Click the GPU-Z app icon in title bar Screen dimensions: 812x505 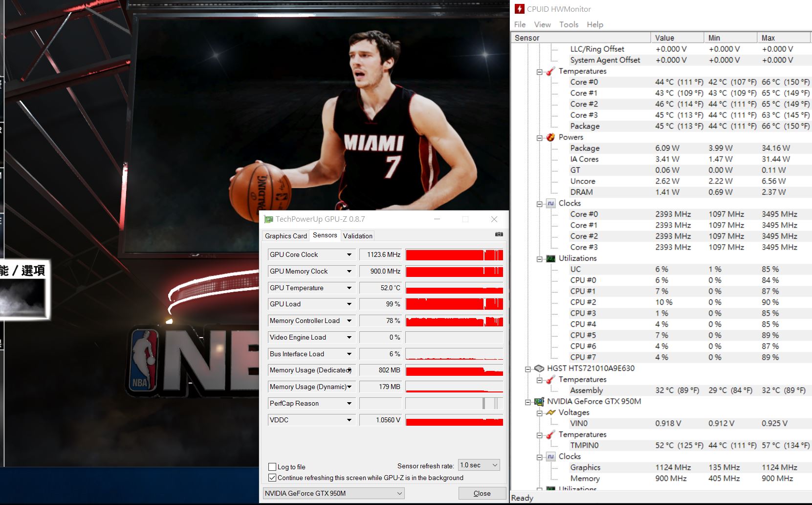[268, 219]
